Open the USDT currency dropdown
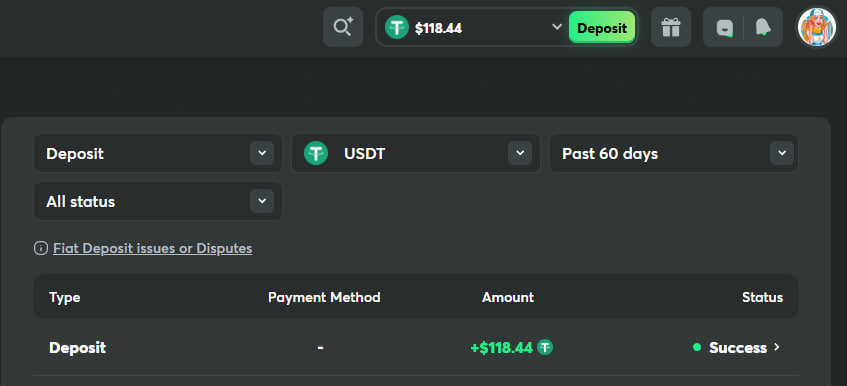 tap(416, 153)
